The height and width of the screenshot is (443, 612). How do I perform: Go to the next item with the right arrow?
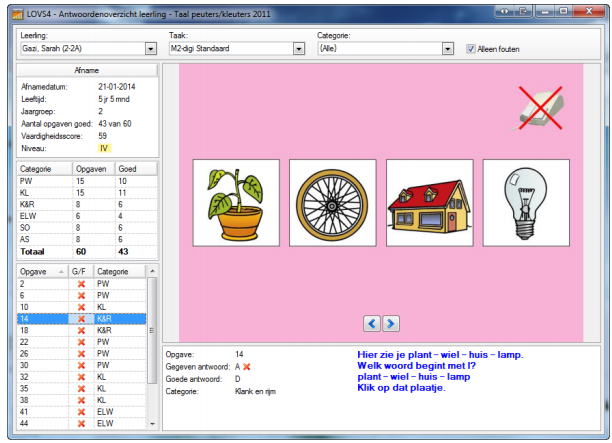coord(391,324)
